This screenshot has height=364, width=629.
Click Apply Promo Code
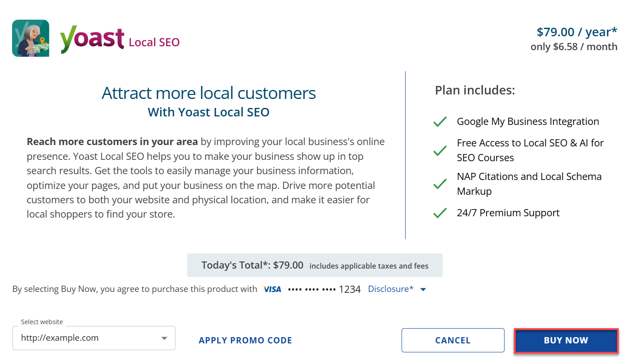245,340
